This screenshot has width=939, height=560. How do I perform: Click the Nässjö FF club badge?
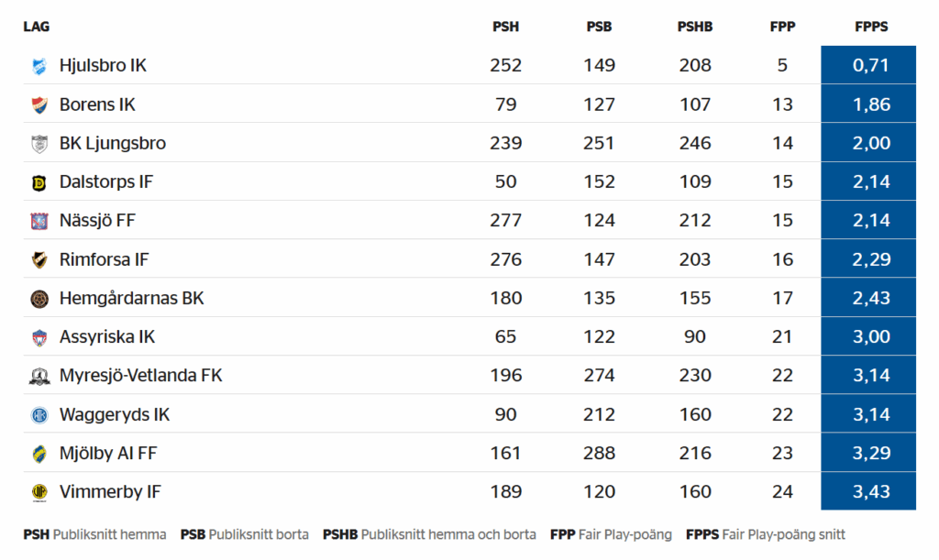[x=39, y=222]
